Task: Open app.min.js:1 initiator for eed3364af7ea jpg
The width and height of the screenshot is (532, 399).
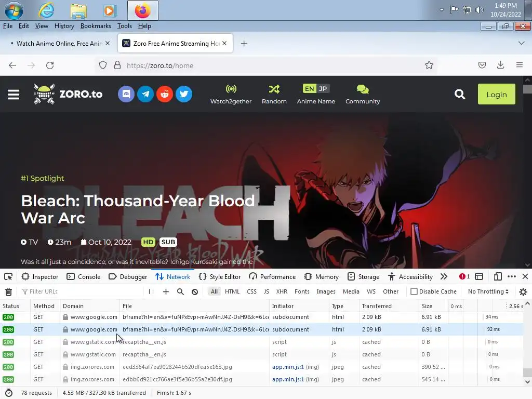Action: (x=288, y=367)
